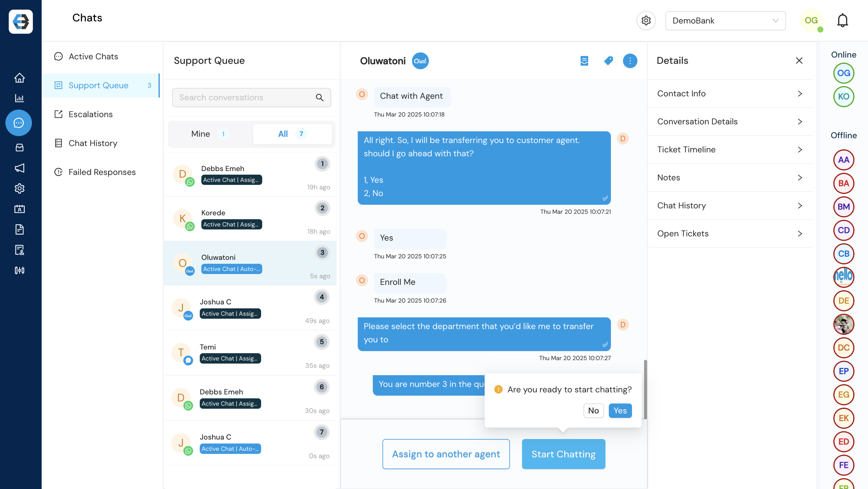Image resolution: width=868 pixels, height=489 pixels.
Task: Click offline agent BM avatar
Action: click(x=843, y=207)
